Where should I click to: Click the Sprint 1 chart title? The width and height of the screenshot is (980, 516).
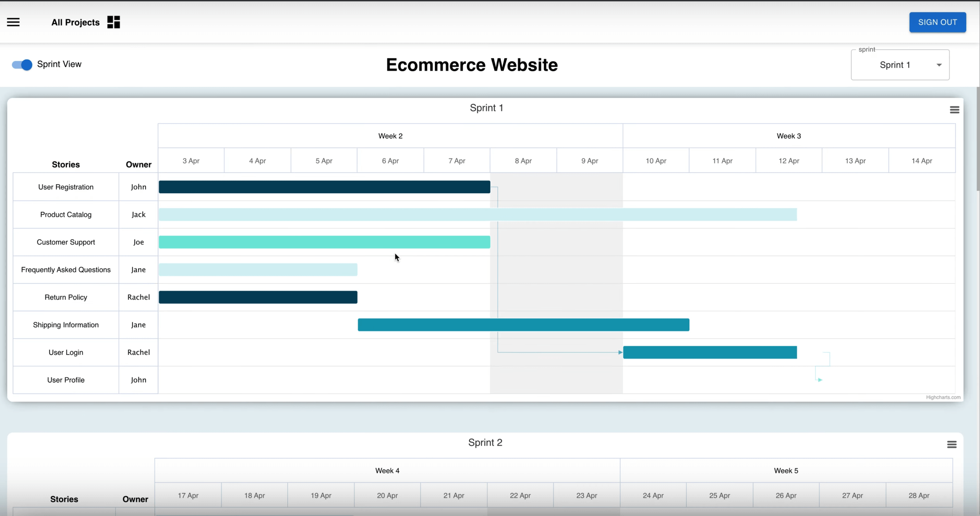click(x=486, y=108)
